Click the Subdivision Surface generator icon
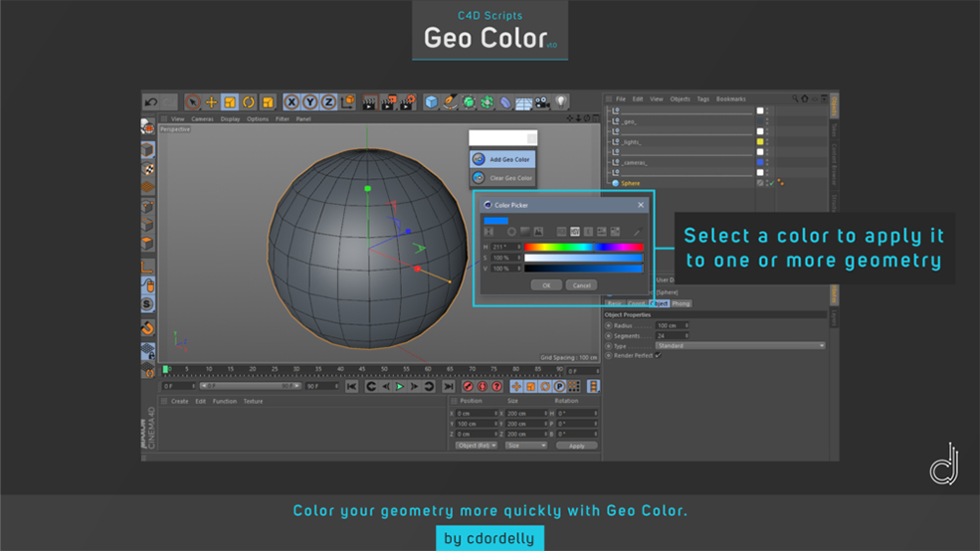The image size is (980, 551). point(469,101)
